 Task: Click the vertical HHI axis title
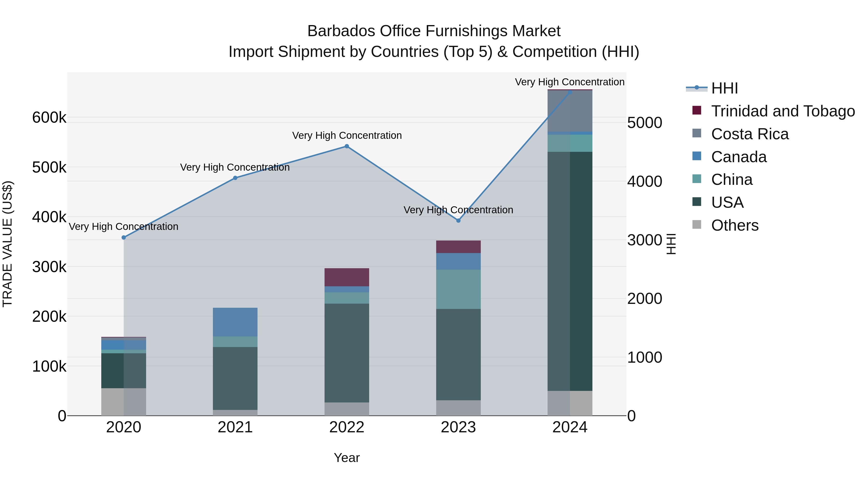671,244
